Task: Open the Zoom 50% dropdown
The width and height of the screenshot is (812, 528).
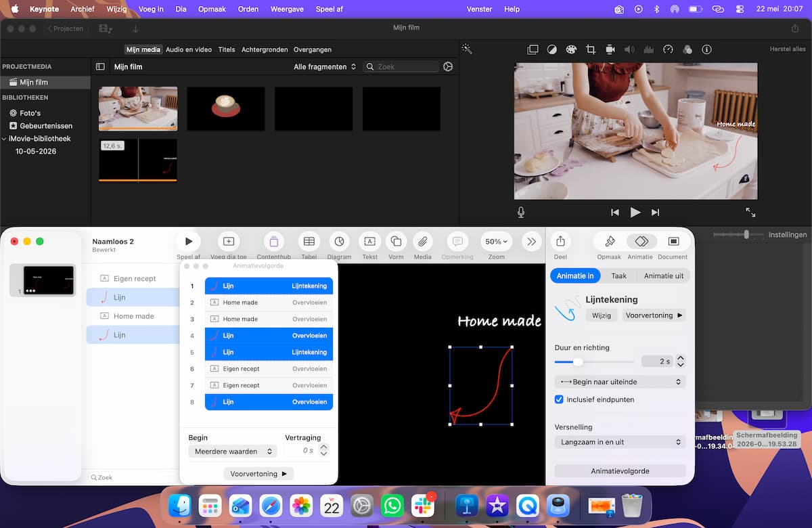Action: (x=497, y=242)
